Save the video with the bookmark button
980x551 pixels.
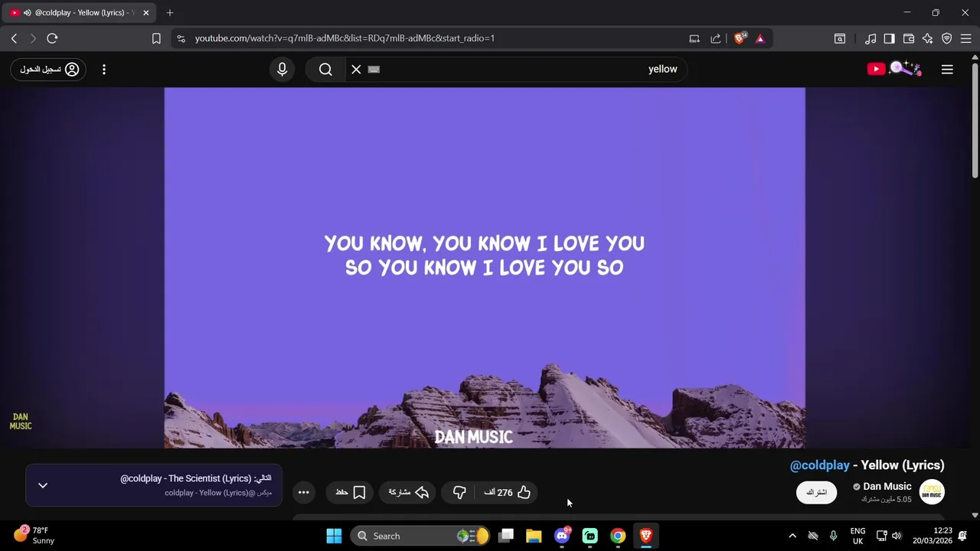pyautogui.click(x=350, y=493)
